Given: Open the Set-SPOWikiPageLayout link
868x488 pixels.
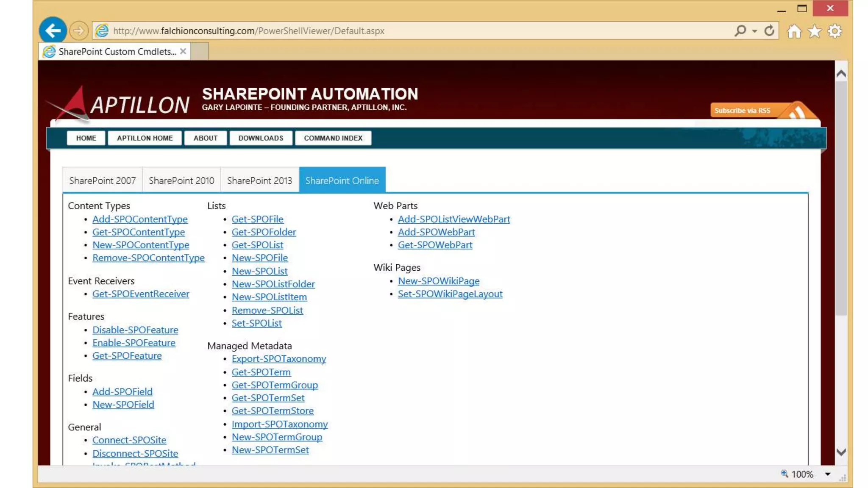Looking at the screenshot, I should 450,294.
